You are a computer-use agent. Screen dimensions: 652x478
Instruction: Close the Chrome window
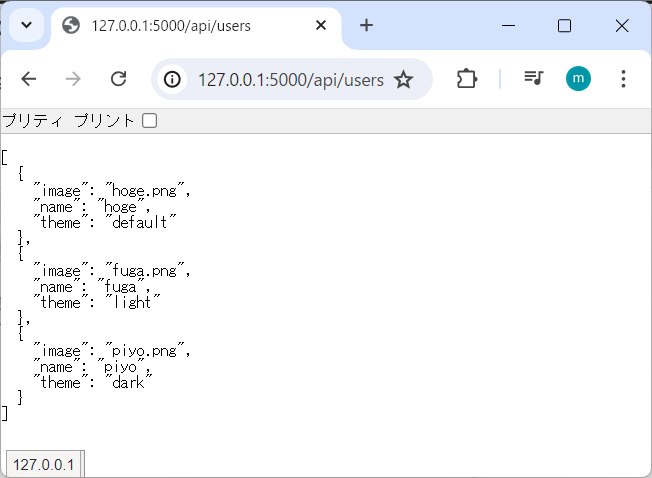pos(621,25)
